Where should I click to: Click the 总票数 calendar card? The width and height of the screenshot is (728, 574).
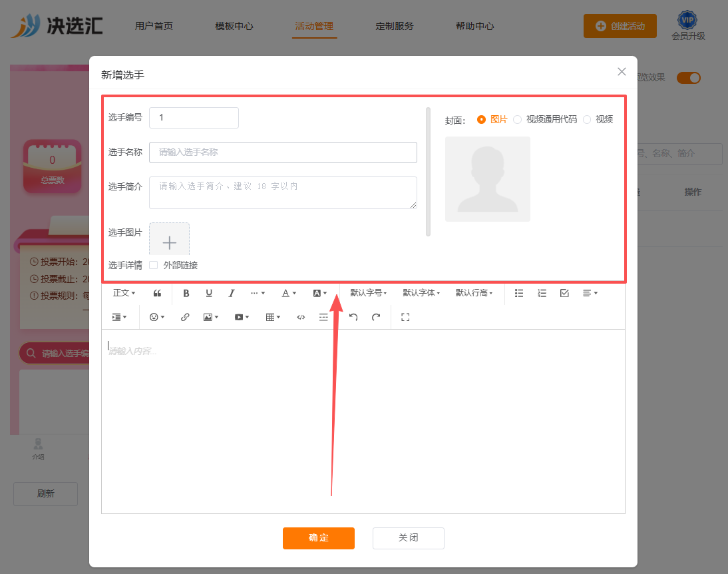tap(52, 166)
